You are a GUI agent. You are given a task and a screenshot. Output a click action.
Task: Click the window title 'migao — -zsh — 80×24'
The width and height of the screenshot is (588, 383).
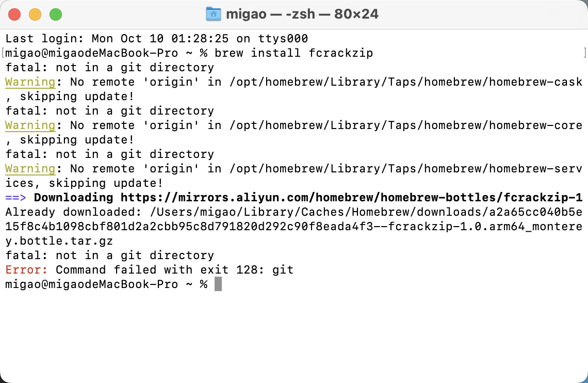302,14
